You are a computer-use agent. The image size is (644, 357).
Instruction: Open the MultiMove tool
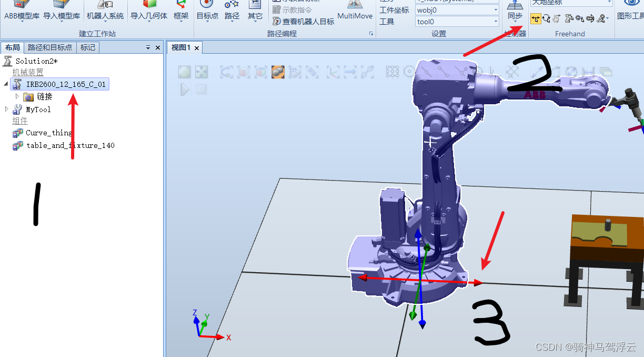[355, 11]
